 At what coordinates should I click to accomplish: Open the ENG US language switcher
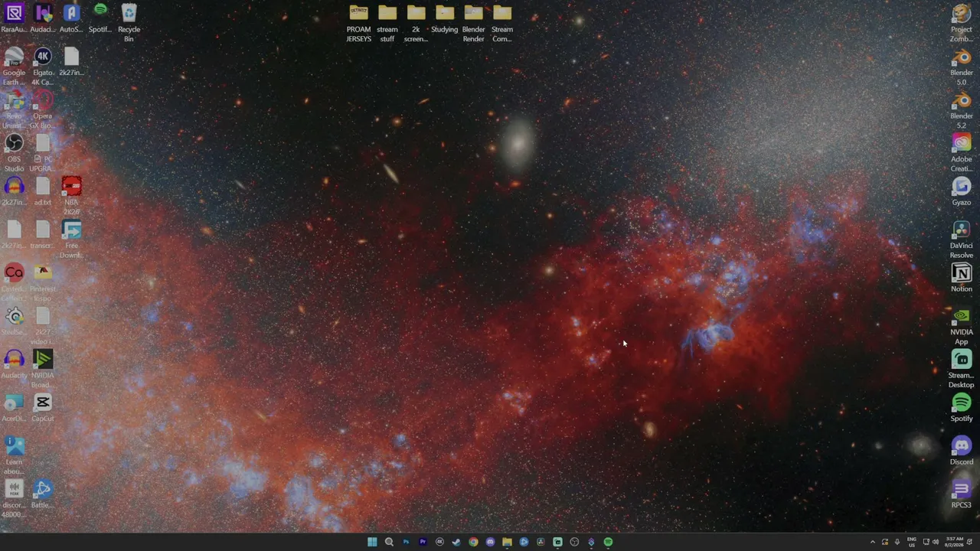click(x=912, y=542)
